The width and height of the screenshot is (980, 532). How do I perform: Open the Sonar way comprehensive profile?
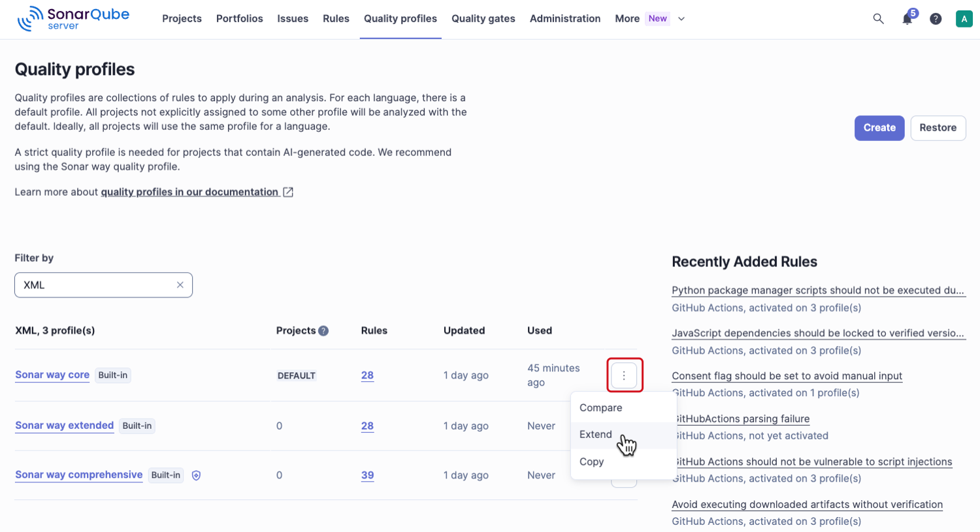(x=79, y=475)
